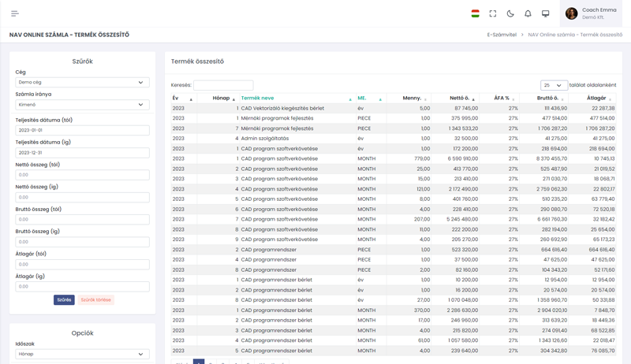Click the Keresés search field
This screenshot has width=631, height=364.
pyautogui.click(x=223, y=85)
